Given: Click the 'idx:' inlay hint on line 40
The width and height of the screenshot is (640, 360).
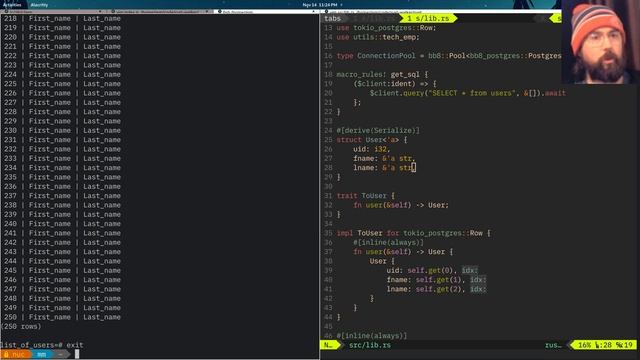Looking at the screenshot, I should 478,280.
